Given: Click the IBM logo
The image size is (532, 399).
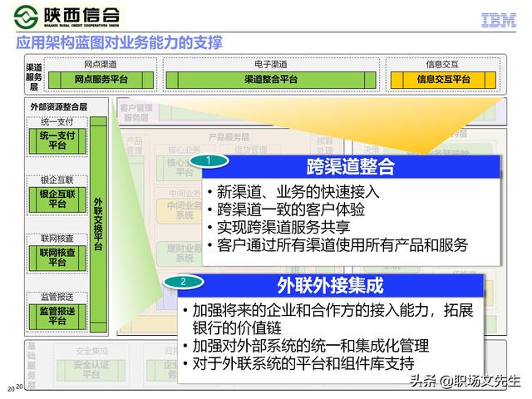Looking at the screenshot, I should point(499,20).
